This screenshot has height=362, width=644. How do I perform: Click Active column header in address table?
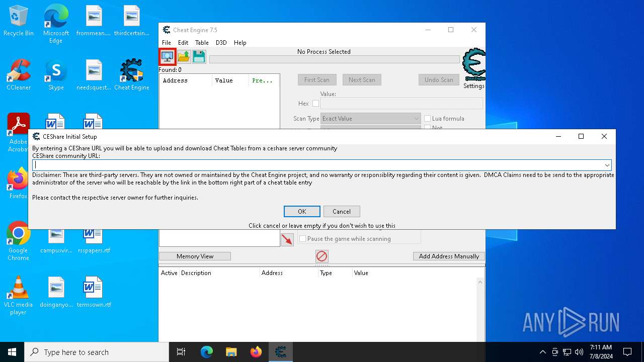pos(169,273)
